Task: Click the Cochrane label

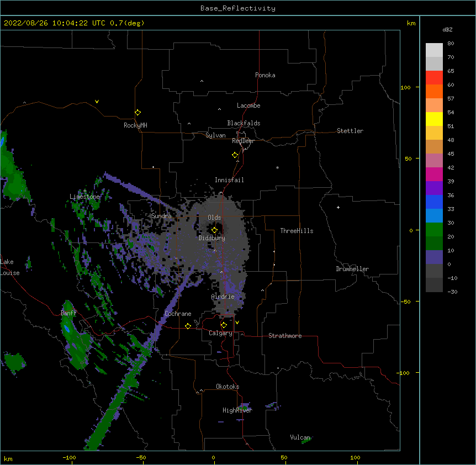Action: [x=178, y=314]
